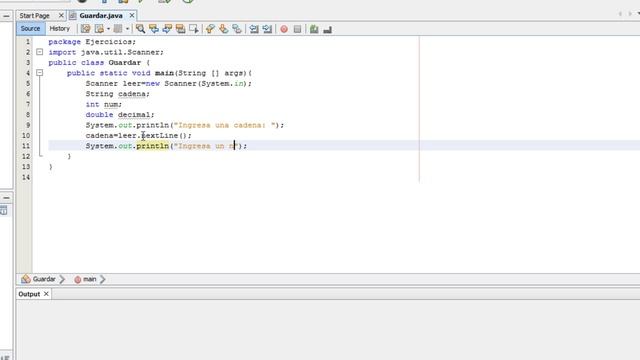
Task: Close the Guardar.java tab
Action: [x=131, y=16]
